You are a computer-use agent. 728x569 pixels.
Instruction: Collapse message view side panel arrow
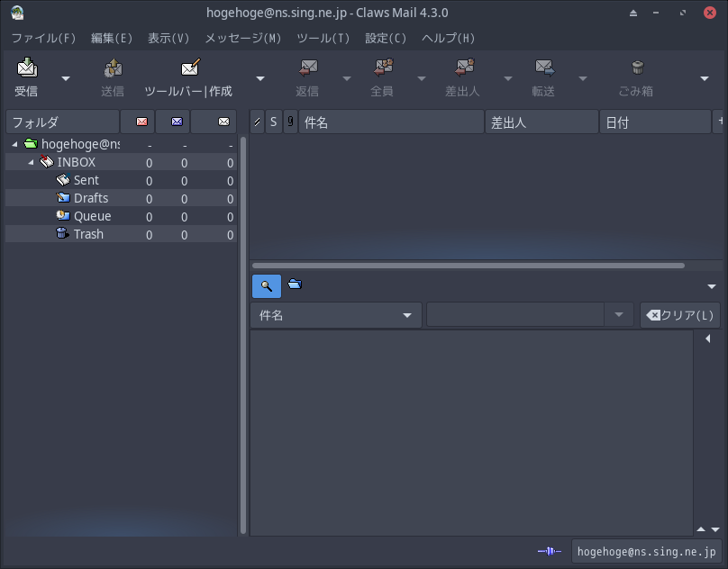coord(708,339)
